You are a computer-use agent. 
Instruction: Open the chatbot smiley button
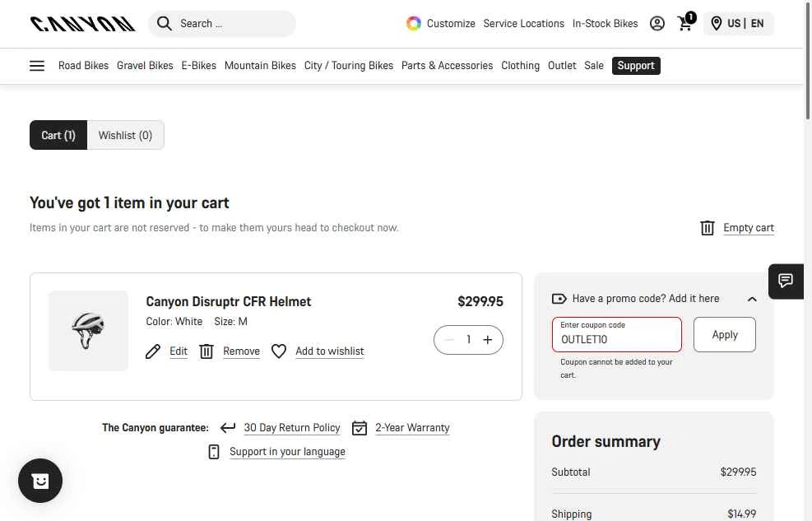[x=40, y=481]
